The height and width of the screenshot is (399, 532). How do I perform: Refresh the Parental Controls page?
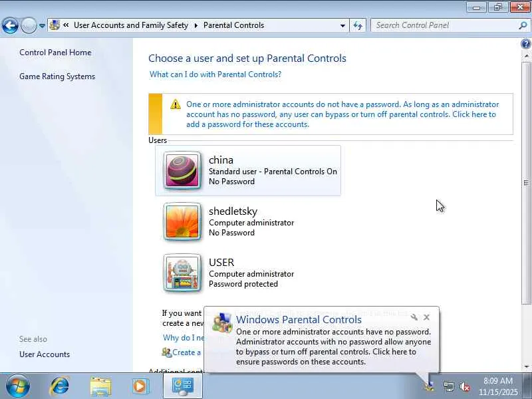click(358, 25)
